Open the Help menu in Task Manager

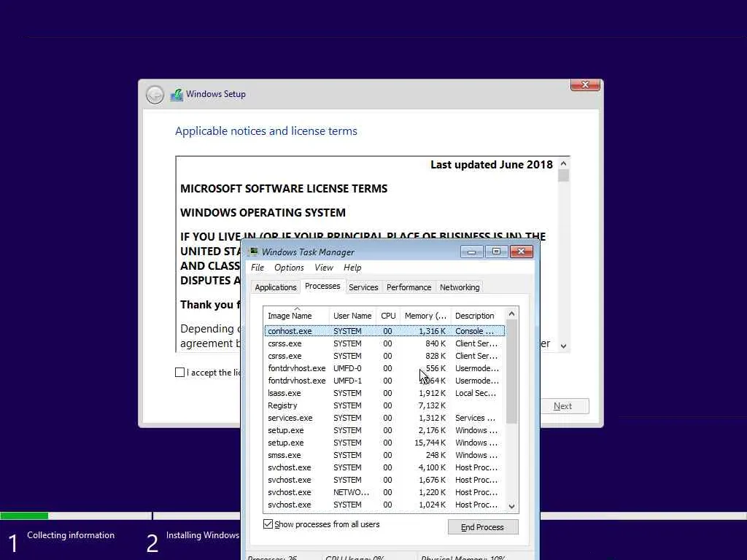pos(352,268)
